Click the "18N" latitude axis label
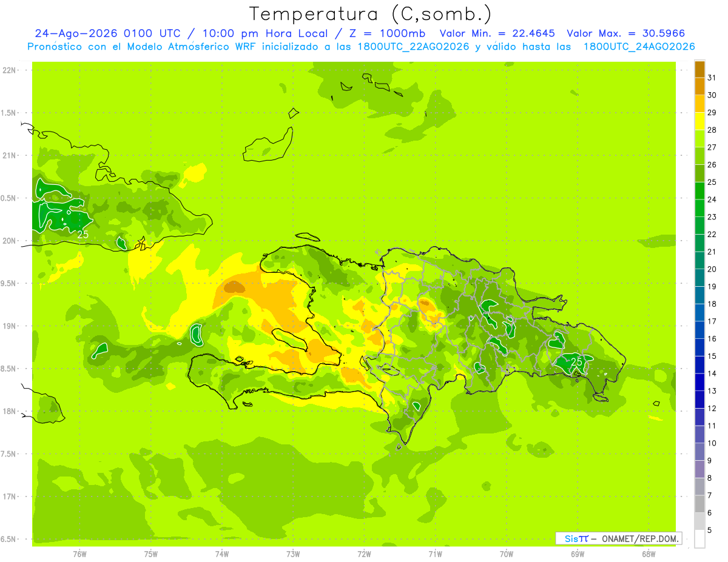The height and width of the screenshot is (562, 728). 9,411
